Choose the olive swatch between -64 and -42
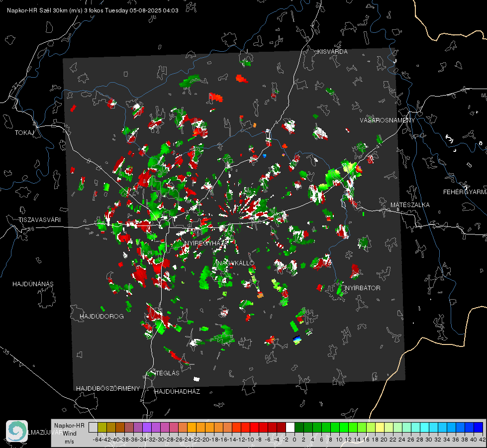Viewport: 487px width, 448px height. [x=102, y=428]
